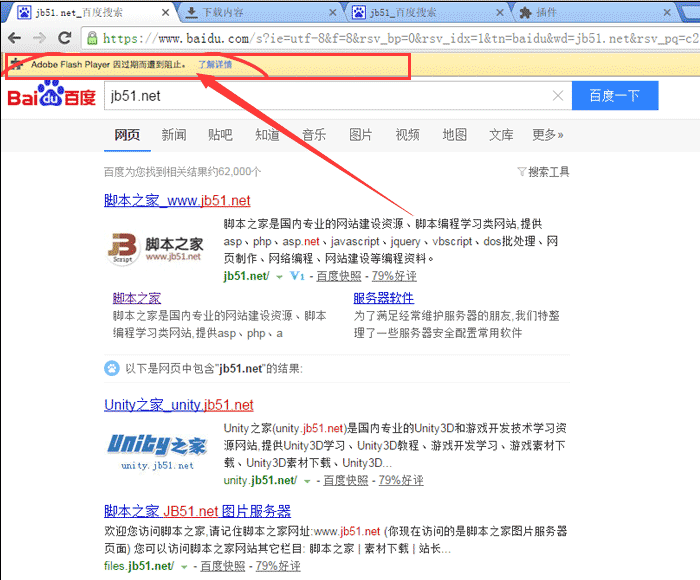Open 了解详情 link in Flash warning
The height and width of the screenshot is (580, 700).
point(215,65)
